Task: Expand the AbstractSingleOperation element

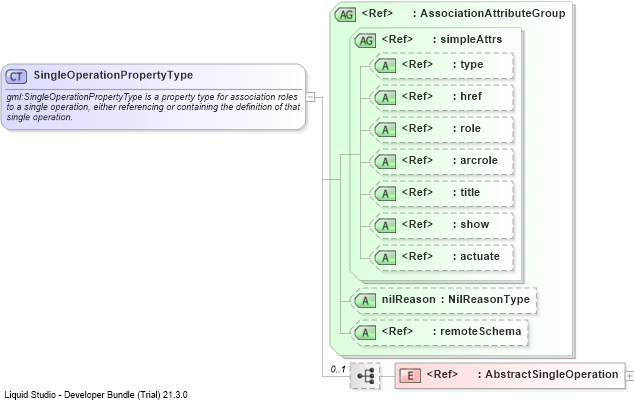Action: pos(630,376)
